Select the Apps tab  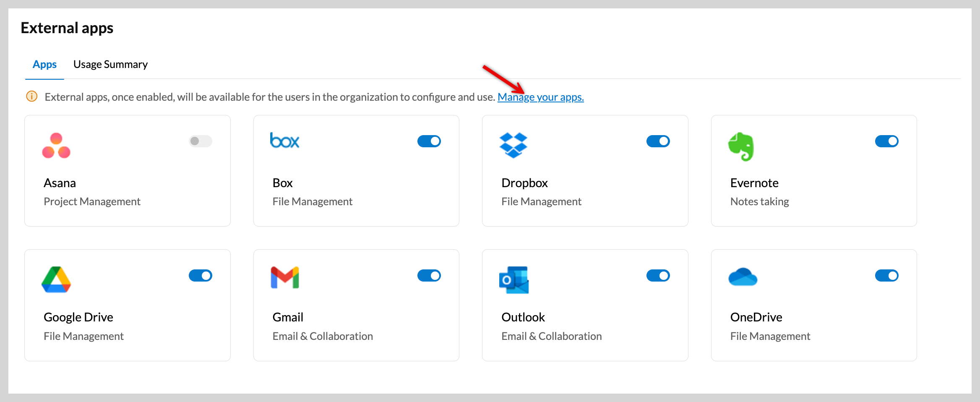[x=44, y=64]
